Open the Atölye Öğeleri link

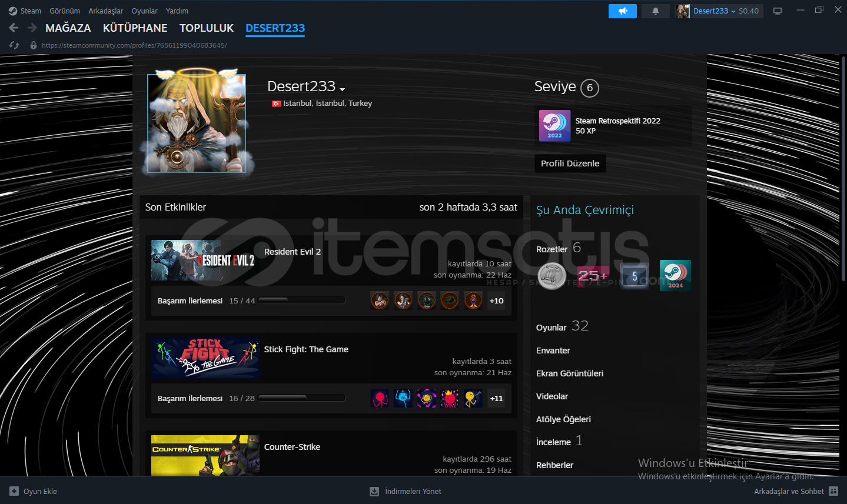coord(563,419)
